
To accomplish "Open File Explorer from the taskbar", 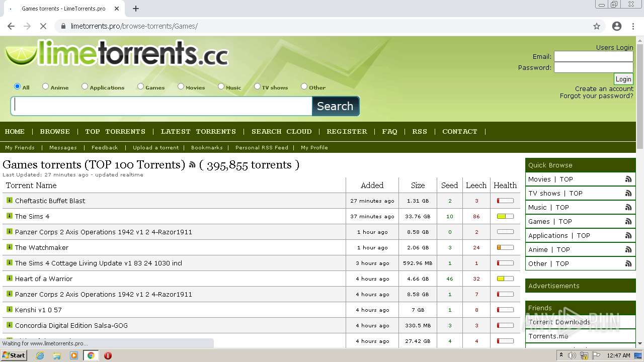I will coord(57,355).
